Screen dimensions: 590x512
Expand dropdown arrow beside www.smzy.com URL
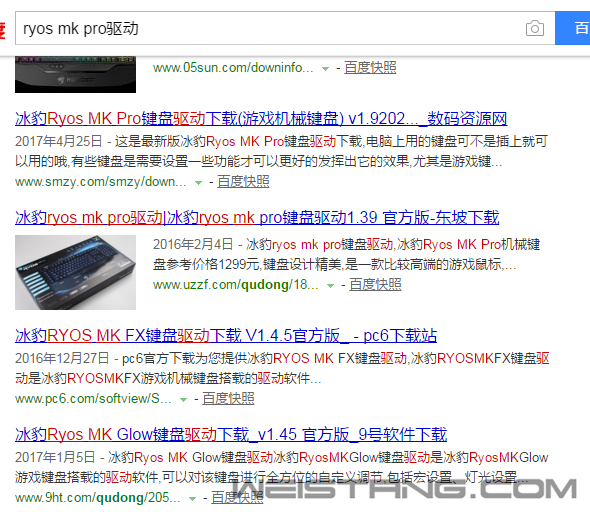tap(198, 183)
